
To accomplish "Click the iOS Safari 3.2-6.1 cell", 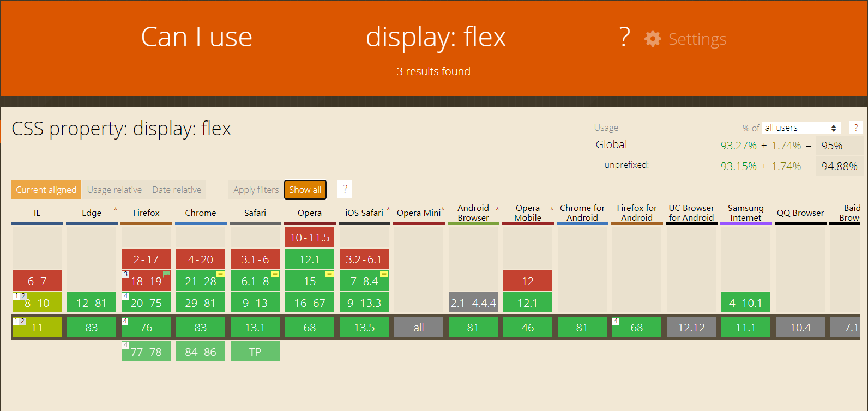I will (x=364, y=259).
